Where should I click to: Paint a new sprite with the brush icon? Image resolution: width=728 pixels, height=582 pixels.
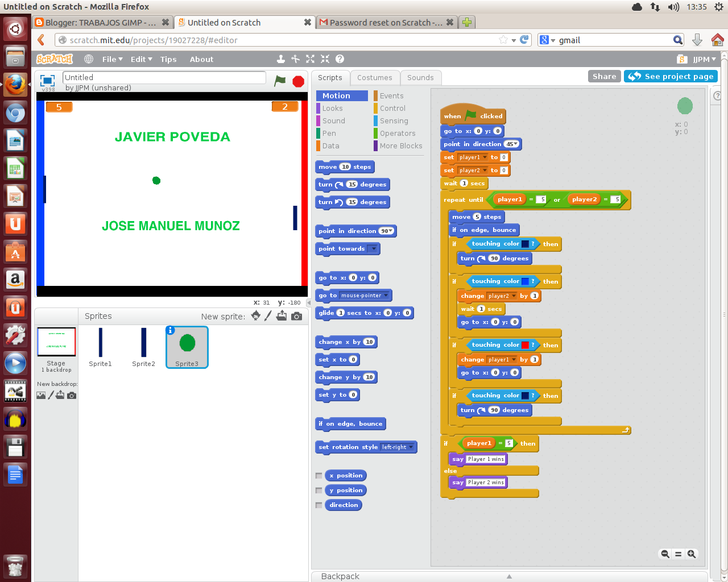tap(268, 316)
